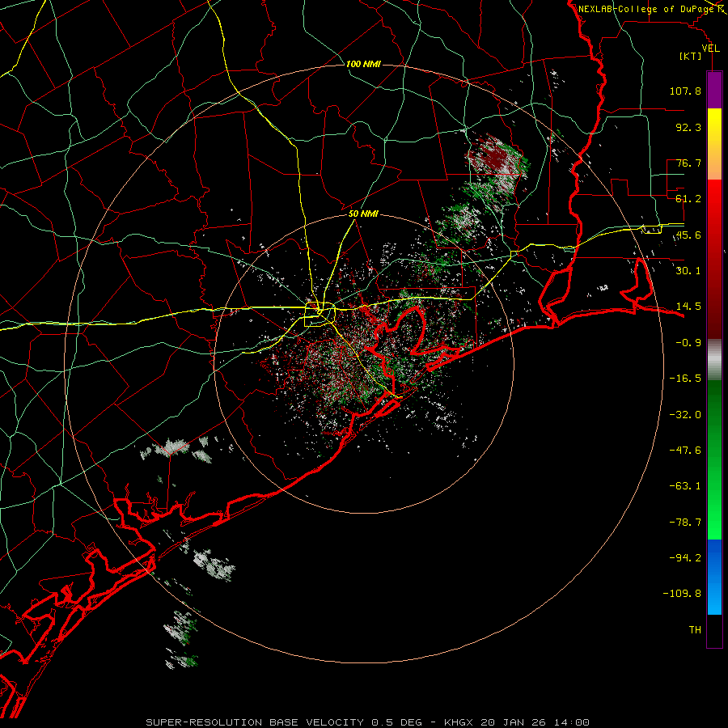Click the -109.8 scale value
Viewport: 728px width, 728px height.
(x=682, y=594)
